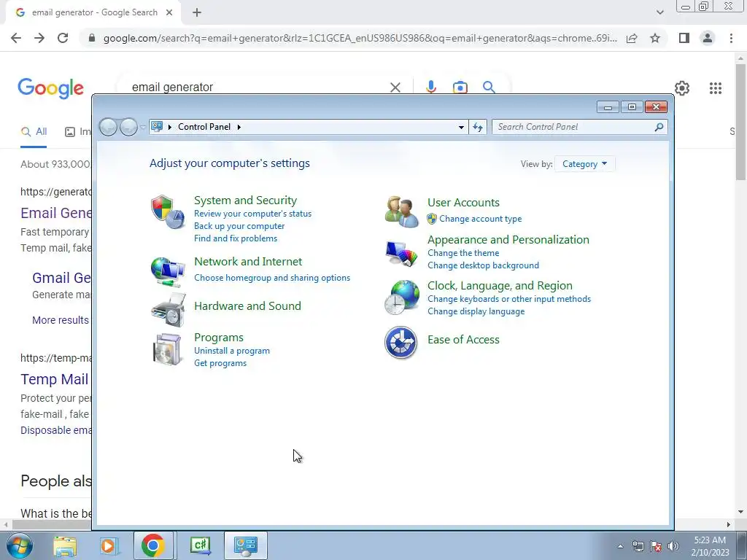Open a new Chrome tab
This screenshot has height=560, width=747.
[197, 13]
